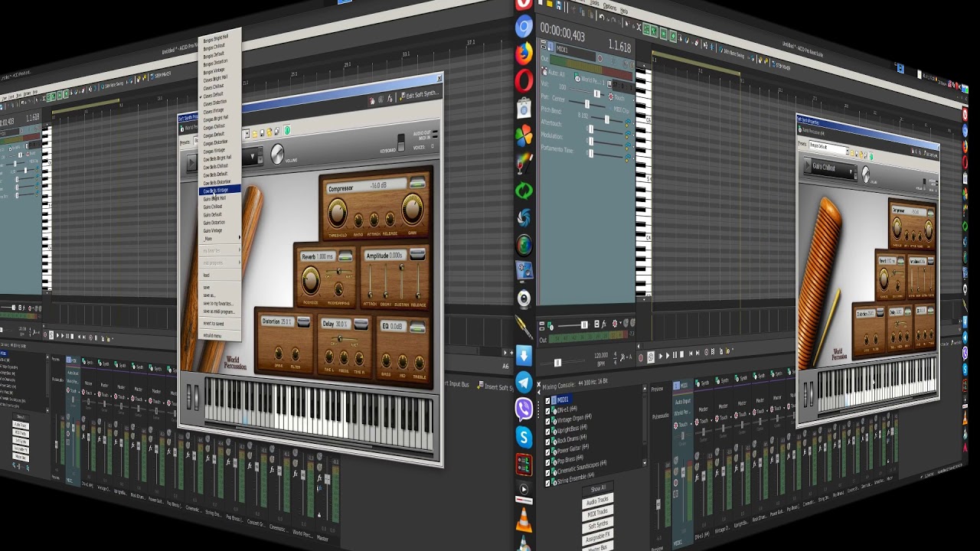Image resolution: width=980 pixels, height=551 pixels.
Task: Toggle the Distortion power switch
Action: click(303, 323)
